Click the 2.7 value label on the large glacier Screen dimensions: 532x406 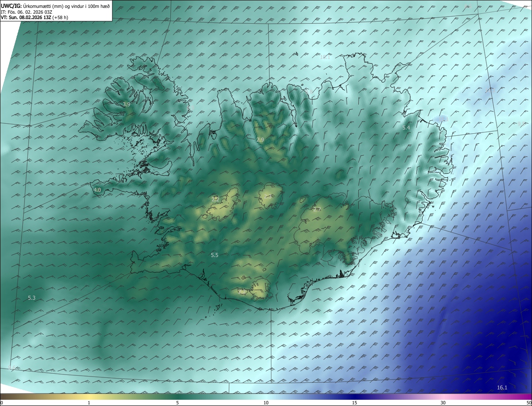click(x=318, y=209)
